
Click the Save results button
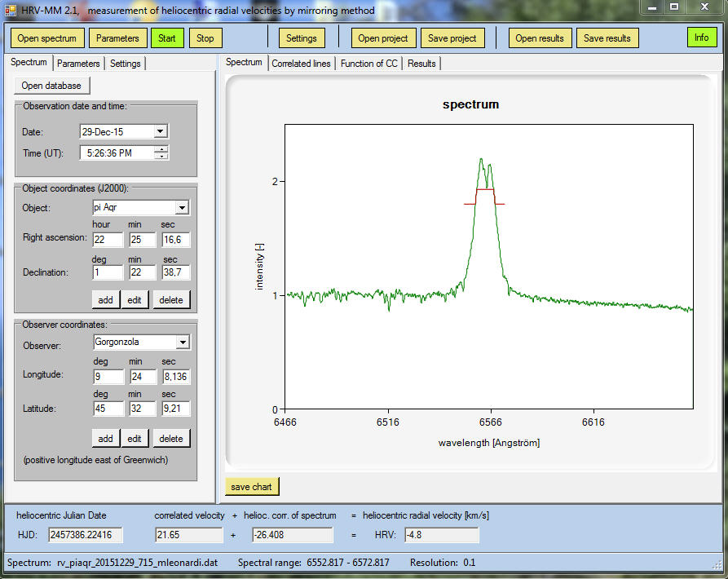607,38
